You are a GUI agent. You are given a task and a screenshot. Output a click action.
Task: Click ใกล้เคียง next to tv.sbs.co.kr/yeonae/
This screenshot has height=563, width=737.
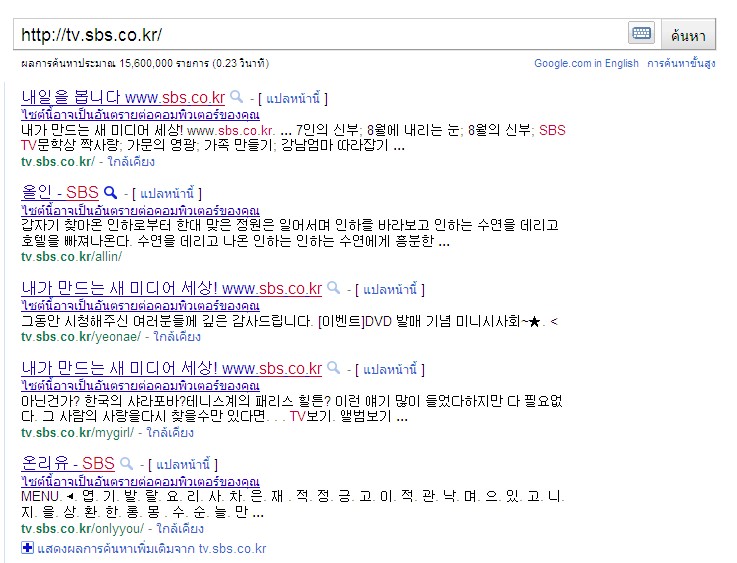pyautogui.click(x=177, y=337)
